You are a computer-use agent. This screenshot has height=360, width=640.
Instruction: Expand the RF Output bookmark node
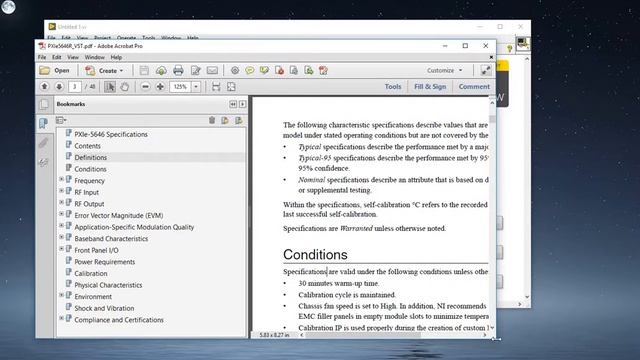pos(61,202)
